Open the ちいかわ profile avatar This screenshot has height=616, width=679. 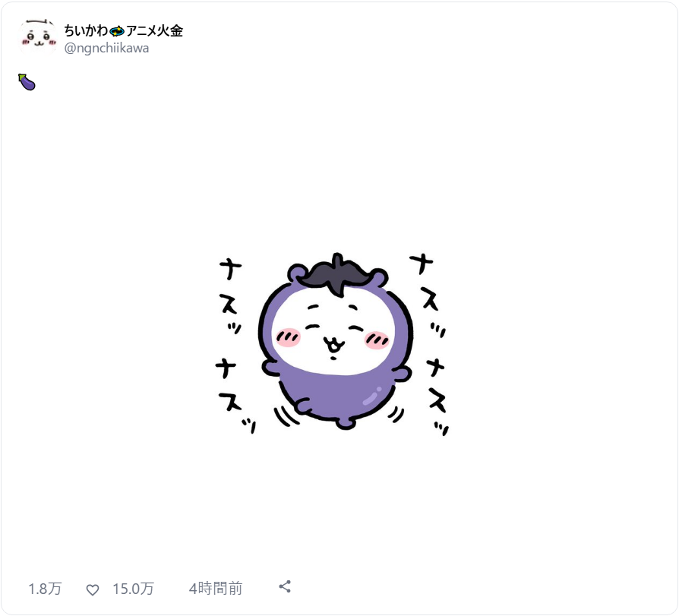point(38,36)
